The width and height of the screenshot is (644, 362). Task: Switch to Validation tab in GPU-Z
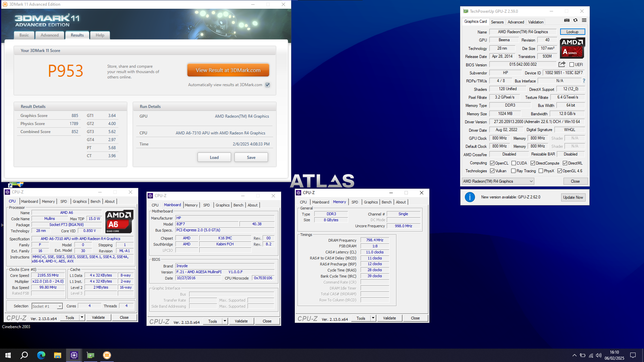coord(536,22)
